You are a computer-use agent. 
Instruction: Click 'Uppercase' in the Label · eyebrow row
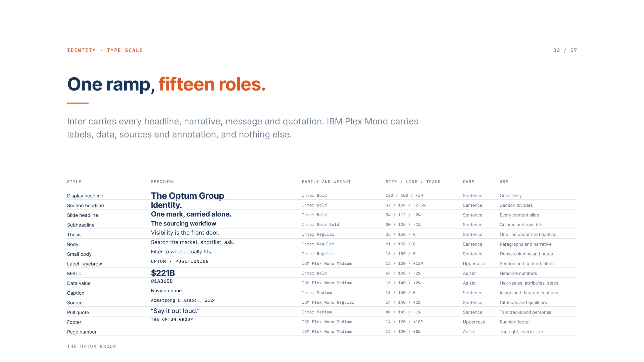click(474, 264)
